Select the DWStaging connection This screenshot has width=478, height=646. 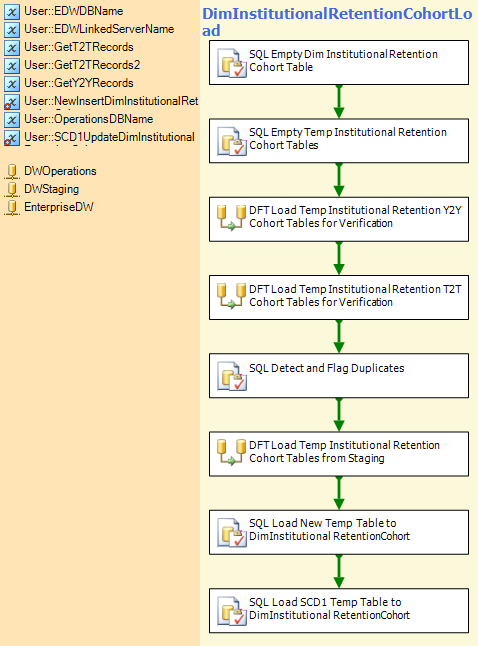52,189
